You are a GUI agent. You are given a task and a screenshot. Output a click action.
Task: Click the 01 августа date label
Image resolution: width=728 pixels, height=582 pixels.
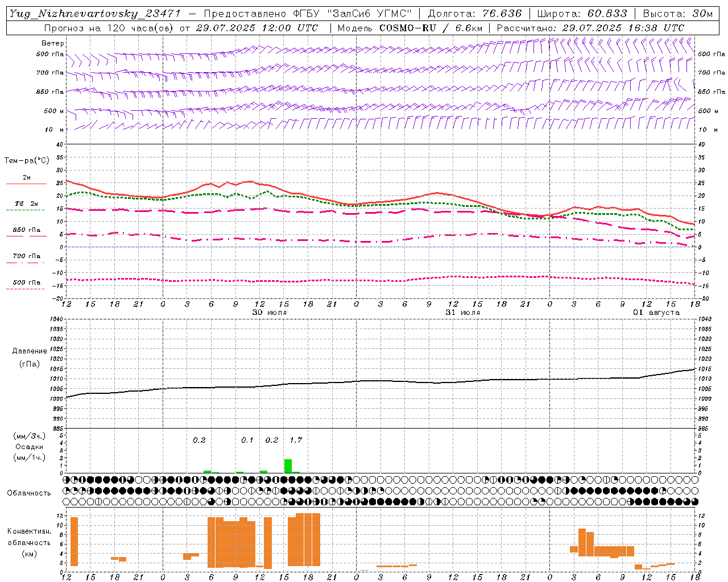click(x=656, y=313)
